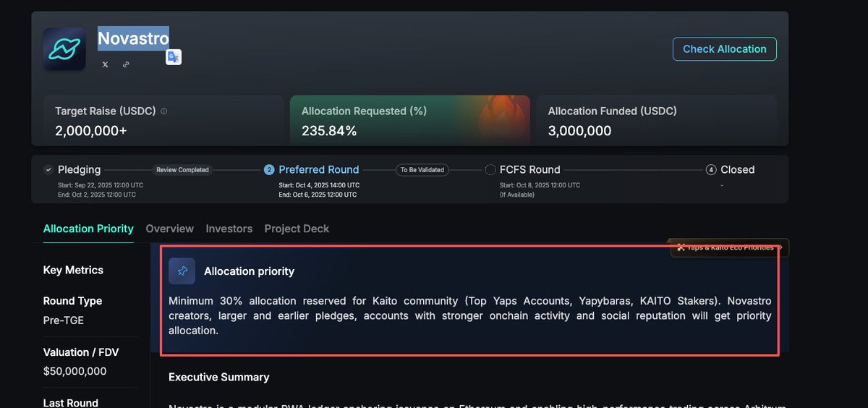Expand the Yaps & Kaito Eco Priorities badge
The image size is (868, 408).
click(x=729, y=248)
